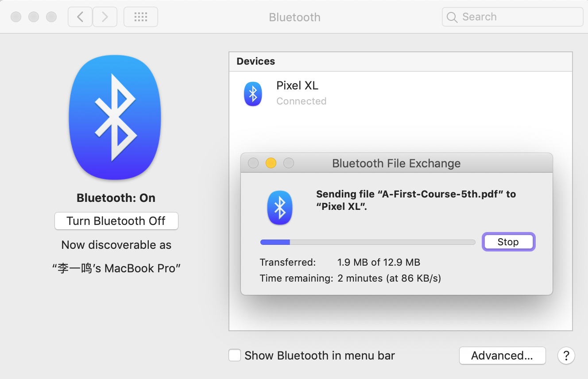
Task: Click the time remaining 2 minutes value
Action: click(389, 278)
